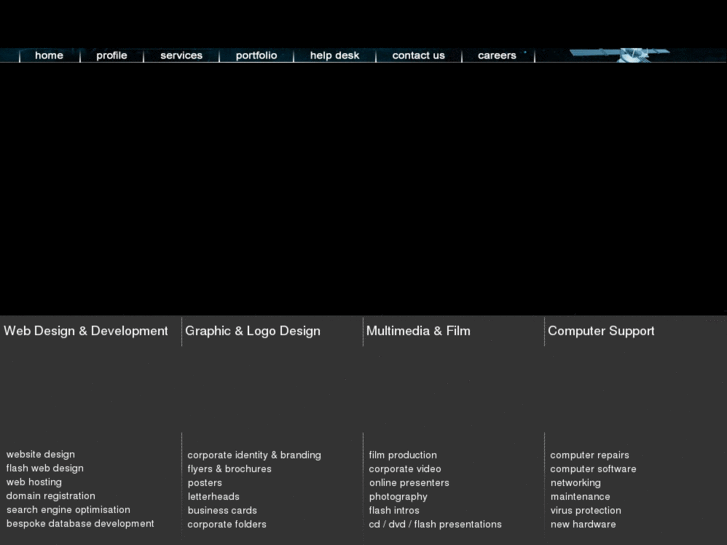Click the flash web design link
Screen dimensions: 727x545
45,468
